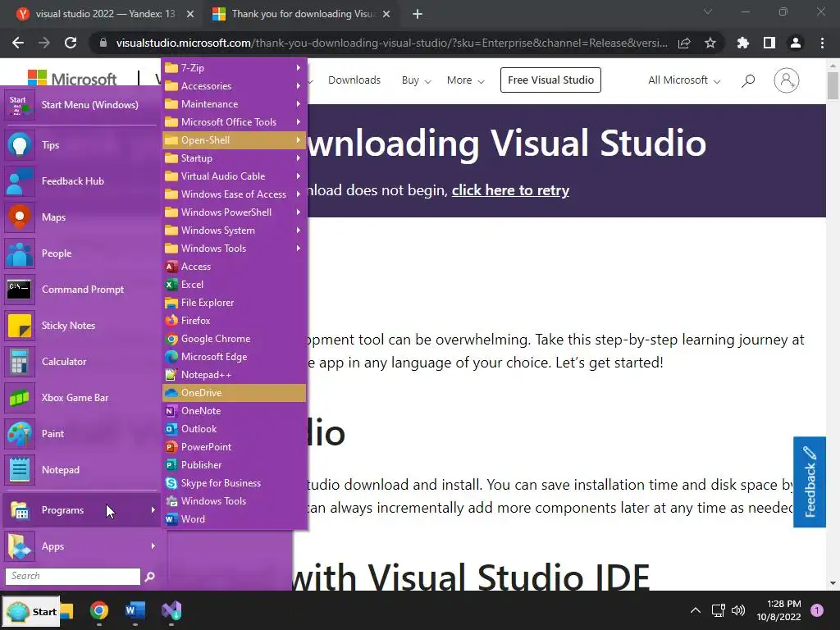The image size is (840, 630).
Task: Click the Google Chrome icon in Programs list
Action: point(171,339)
